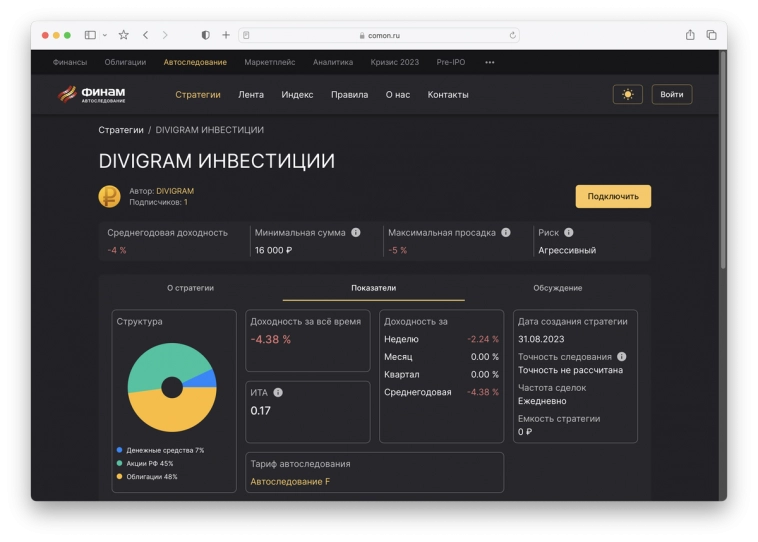Image resolution: width=758 pixels, height=542 pixels.
Task: Click the blue Денежные средства pie segment
Action: coord(205,379)
